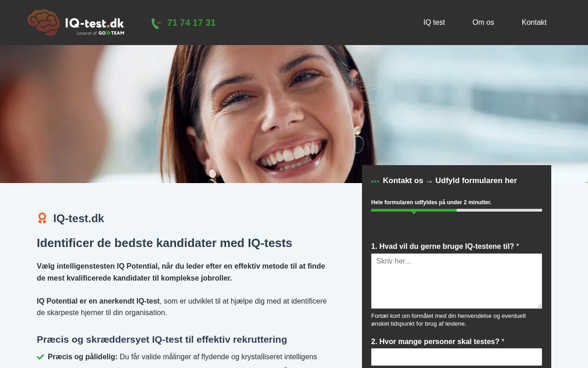Viewport: 588px width, 368px height.
Task: Click the green progress marker triangle
Action: [x=414, y=213]
